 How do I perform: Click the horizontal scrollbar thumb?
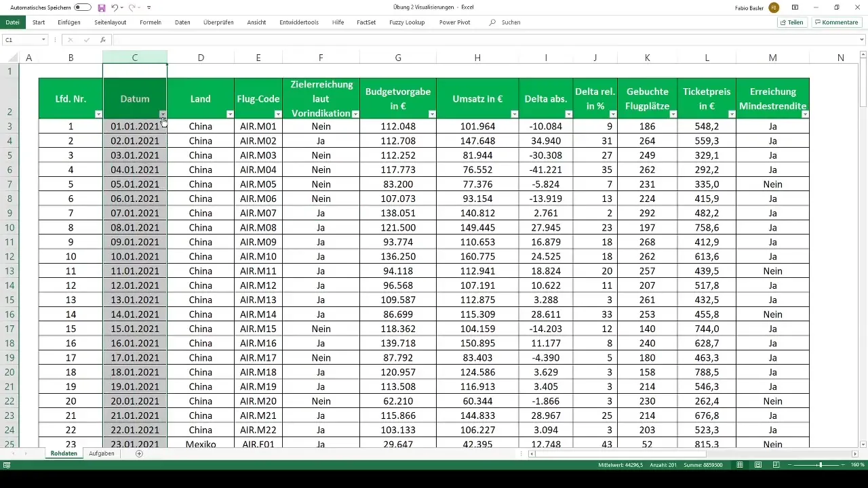click(x=620, y=453)
